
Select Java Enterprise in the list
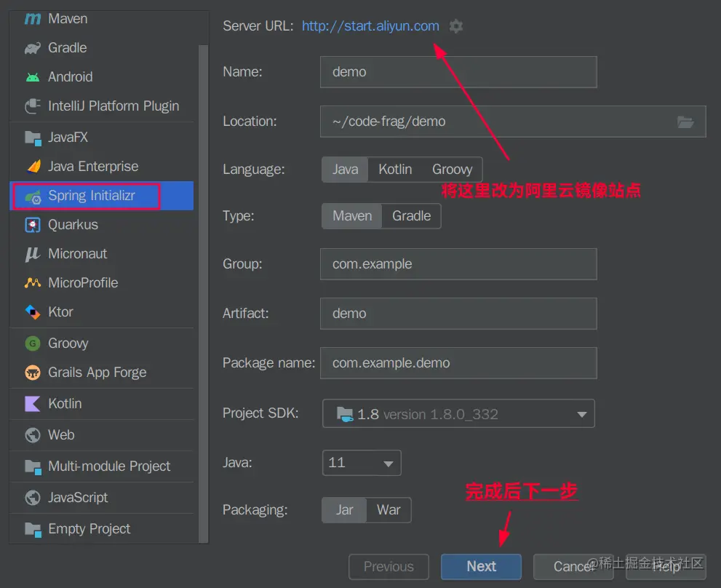tap(101, 167)
